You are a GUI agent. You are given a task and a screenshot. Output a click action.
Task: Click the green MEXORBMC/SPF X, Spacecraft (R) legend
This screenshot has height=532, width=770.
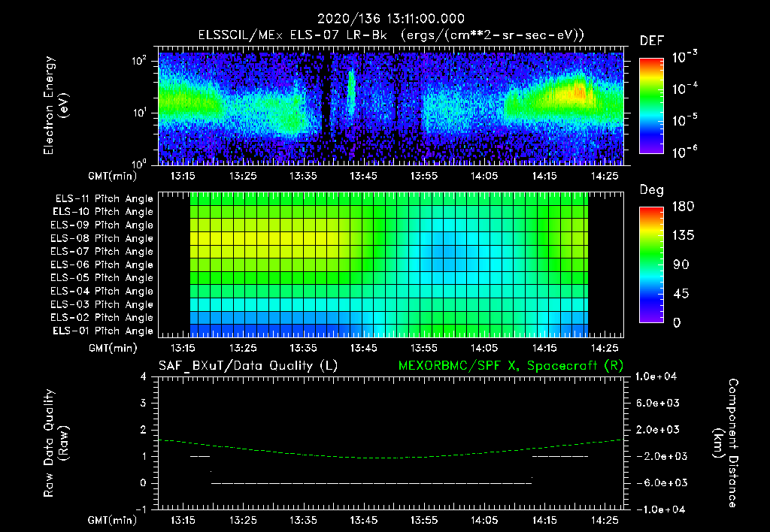click(511, 366)
